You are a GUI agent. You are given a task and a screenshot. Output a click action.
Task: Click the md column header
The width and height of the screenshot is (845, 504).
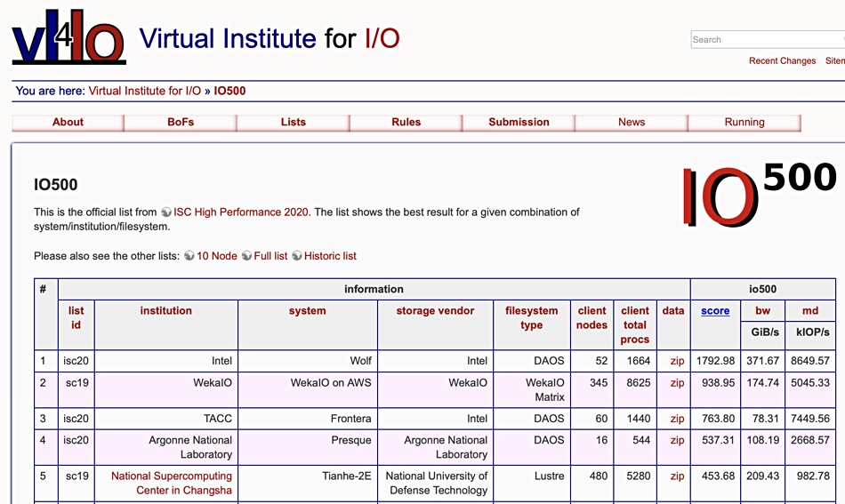810,311
